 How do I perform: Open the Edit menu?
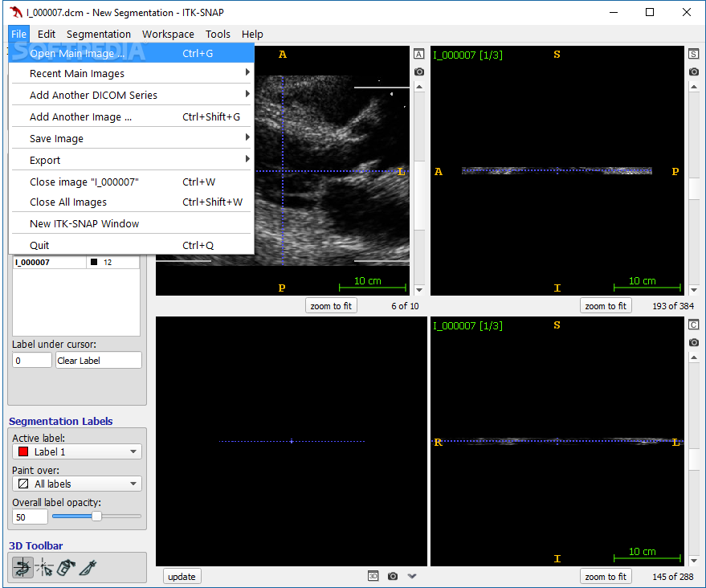[x=47, y=35]
